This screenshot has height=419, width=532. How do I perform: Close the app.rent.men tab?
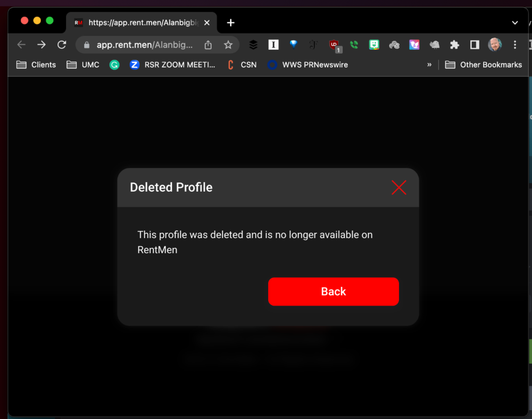click(x=207, y=23)
